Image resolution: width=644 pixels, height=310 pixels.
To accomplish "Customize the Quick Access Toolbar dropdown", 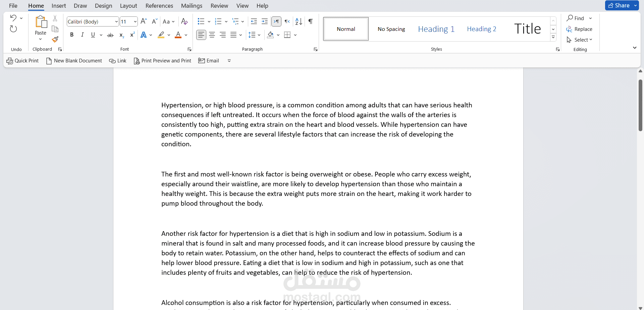I will coord(229,61).
